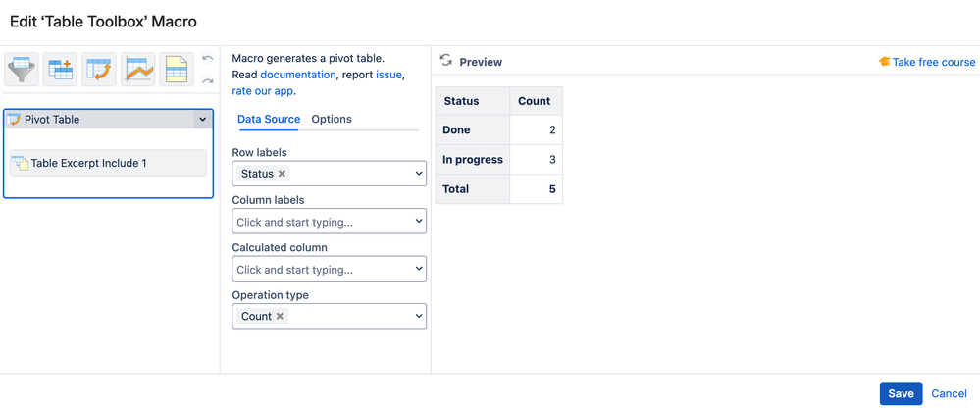The width and height of the screenshot is (980, 410).
Task: Switch to the Options tab
Action: pos(332,119)
